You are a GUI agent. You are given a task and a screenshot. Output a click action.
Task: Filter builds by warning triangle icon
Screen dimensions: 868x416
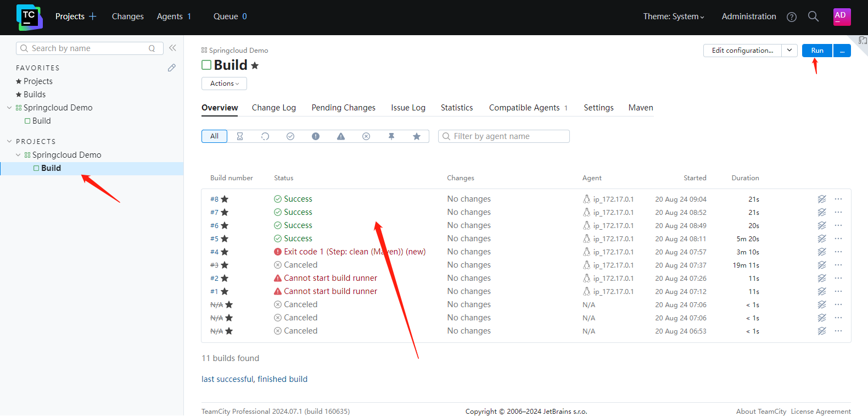point(341,136)
